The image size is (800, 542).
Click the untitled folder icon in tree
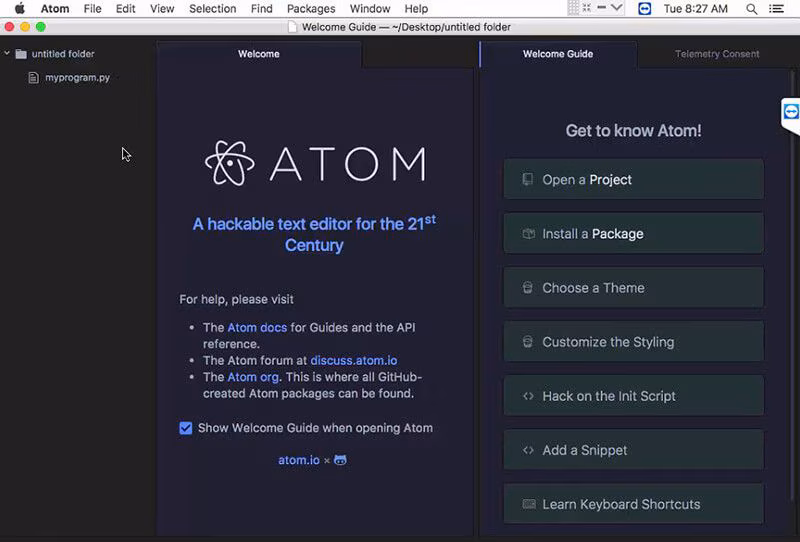(21, 54)
